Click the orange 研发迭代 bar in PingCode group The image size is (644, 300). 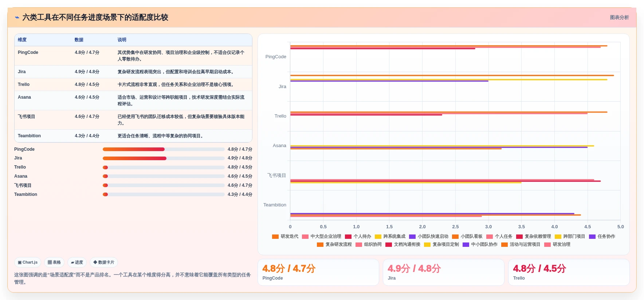coord(449,46)
